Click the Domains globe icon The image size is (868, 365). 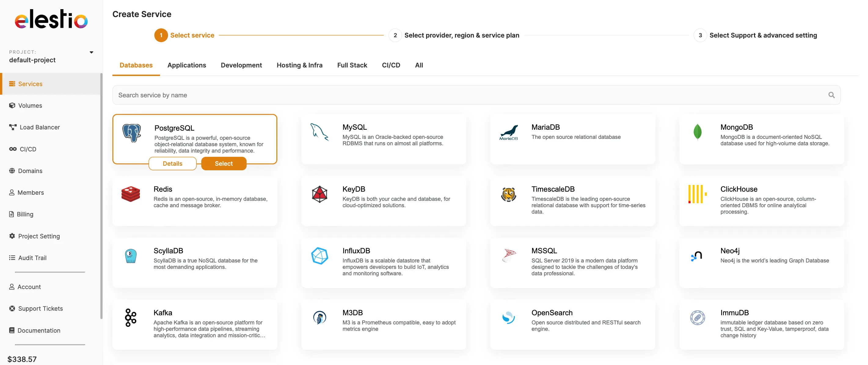(12, 171)
